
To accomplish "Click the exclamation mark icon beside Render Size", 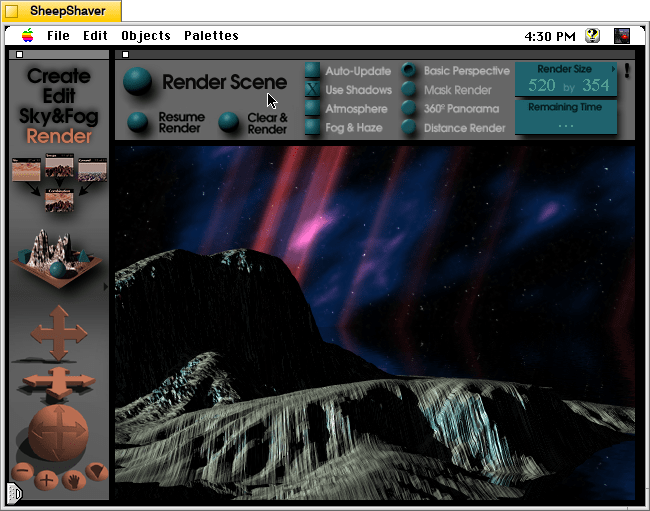I will (627, 71).
